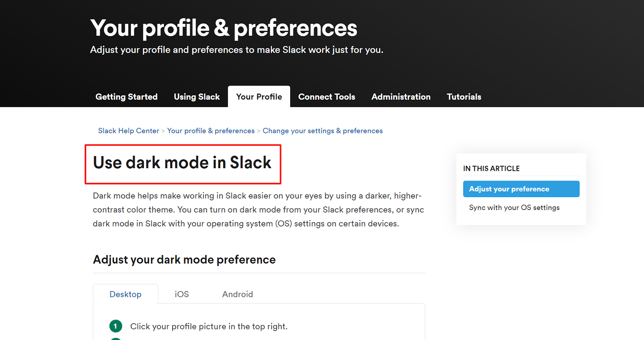Click the green step 1 number badge

coord(116,326)
